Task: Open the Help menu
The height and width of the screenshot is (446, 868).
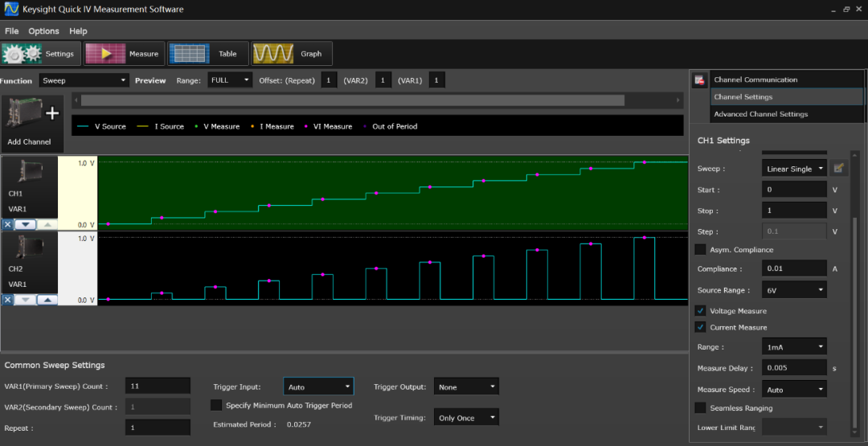Action: pos(78,31)
